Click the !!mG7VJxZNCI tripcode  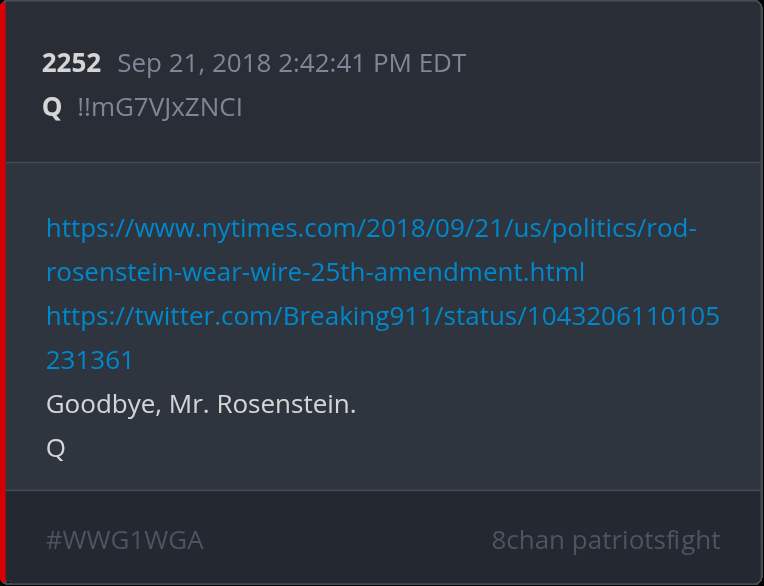click(160, 107)
